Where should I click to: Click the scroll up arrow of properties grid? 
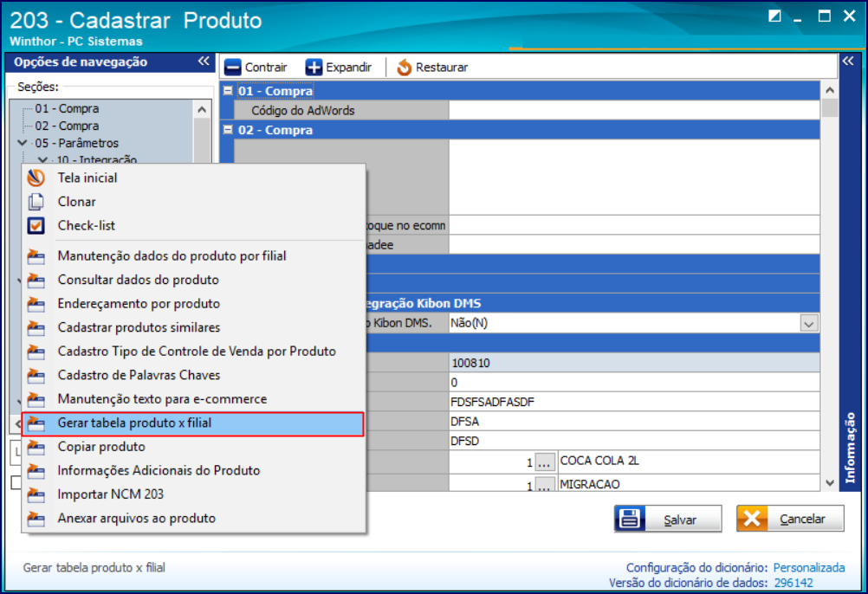[829, 89]
